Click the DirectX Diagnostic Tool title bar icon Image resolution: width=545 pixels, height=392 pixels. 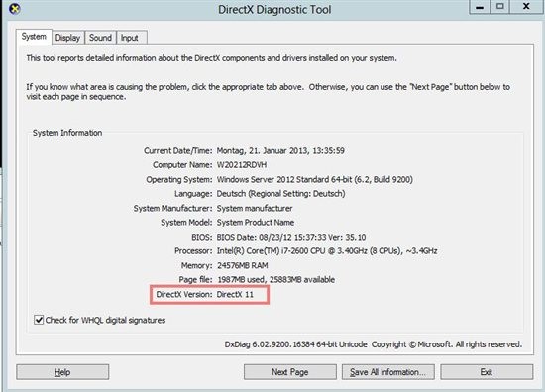14,9
